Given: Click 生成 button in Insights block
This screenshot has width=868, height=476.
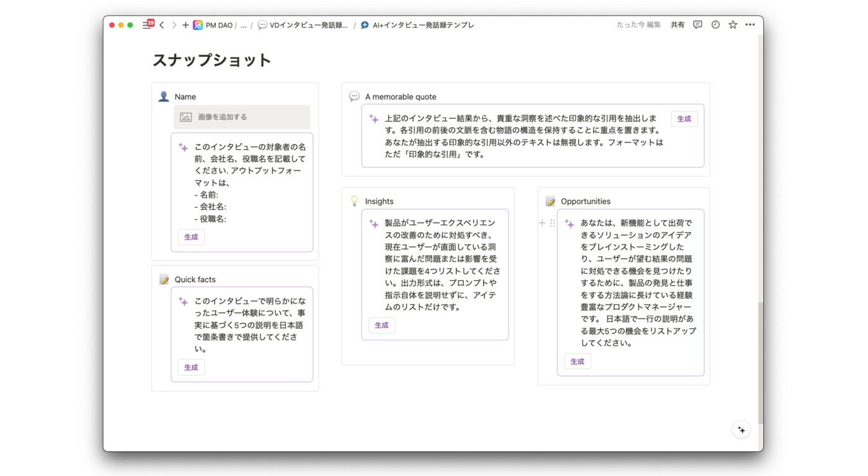Looking at the screenshot, I should 381,325.
